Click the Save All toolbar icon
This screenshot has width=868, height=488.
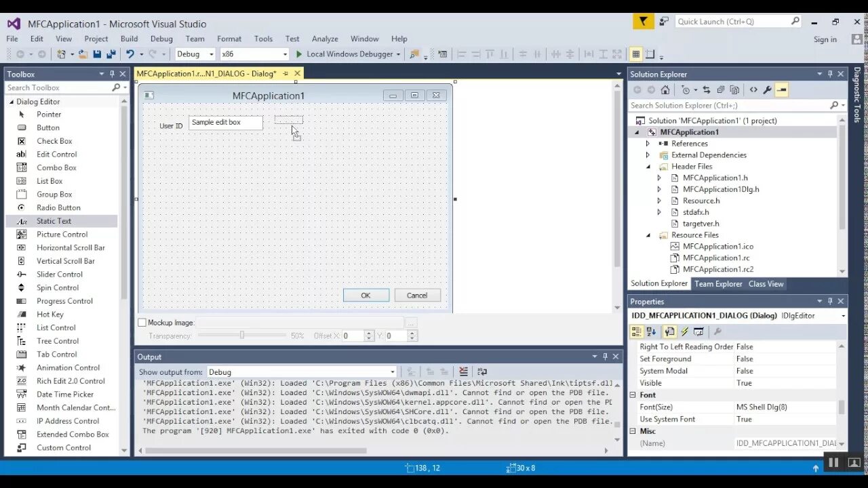[x=111, y=54]
